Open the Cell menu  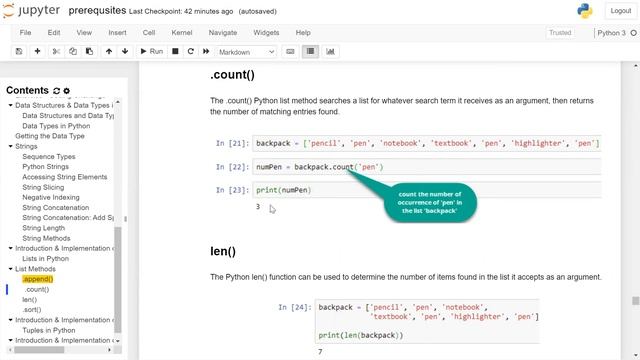pos(149,33)
